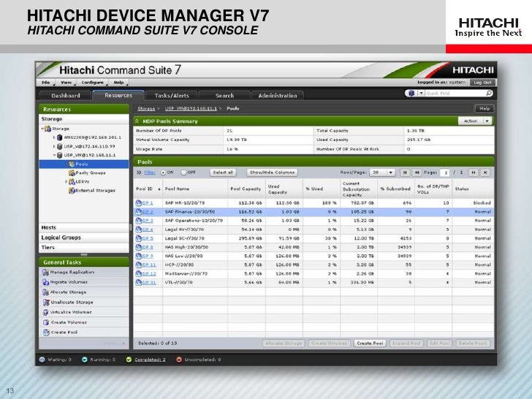Follow the Storage breadcrumb link

point(146,109)
